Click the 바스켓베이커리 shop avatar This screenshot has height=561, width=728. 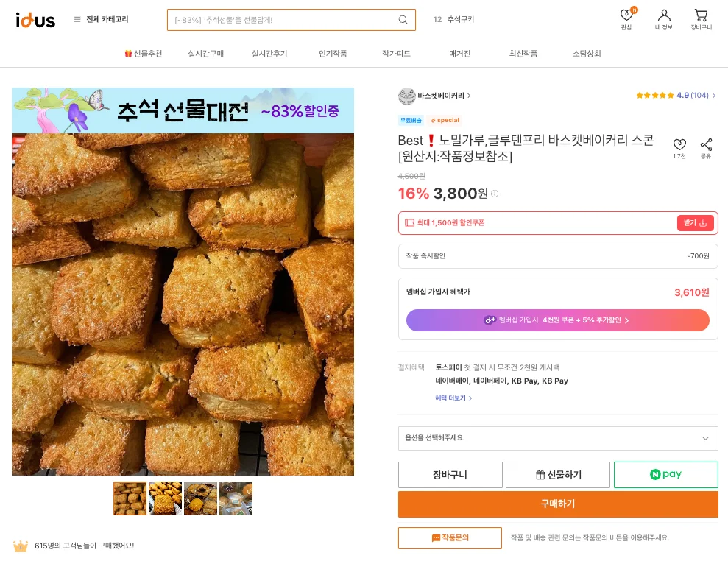407,96
